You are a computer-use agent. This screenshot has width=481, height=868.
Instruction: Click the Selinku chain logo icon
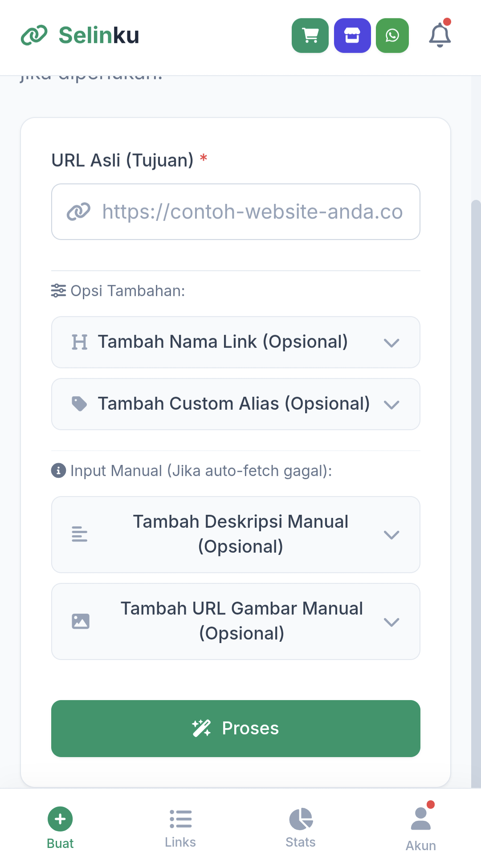coord(34,36)
